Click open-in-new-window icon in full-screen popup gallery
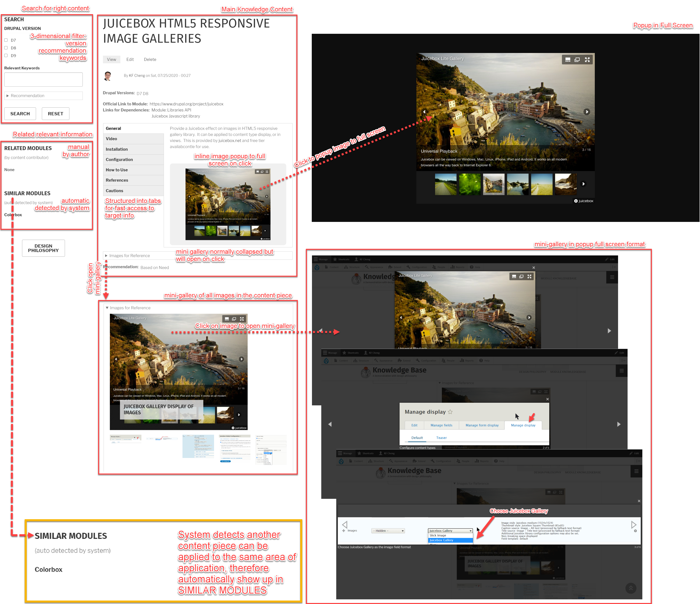The image size is (700, 604). point(577,60)
